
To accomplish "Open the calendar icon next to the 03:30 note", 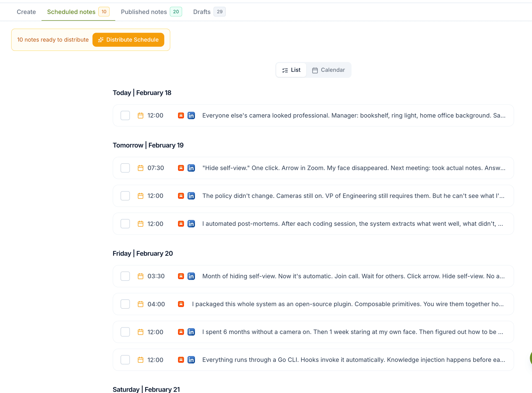I will (x=140, y=276).
